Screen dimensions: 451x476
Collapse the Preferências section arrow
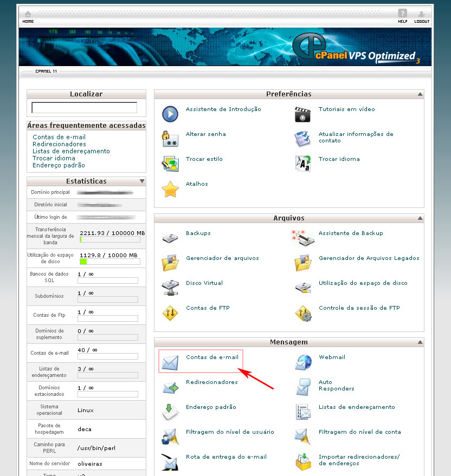(x=420, y=95)
